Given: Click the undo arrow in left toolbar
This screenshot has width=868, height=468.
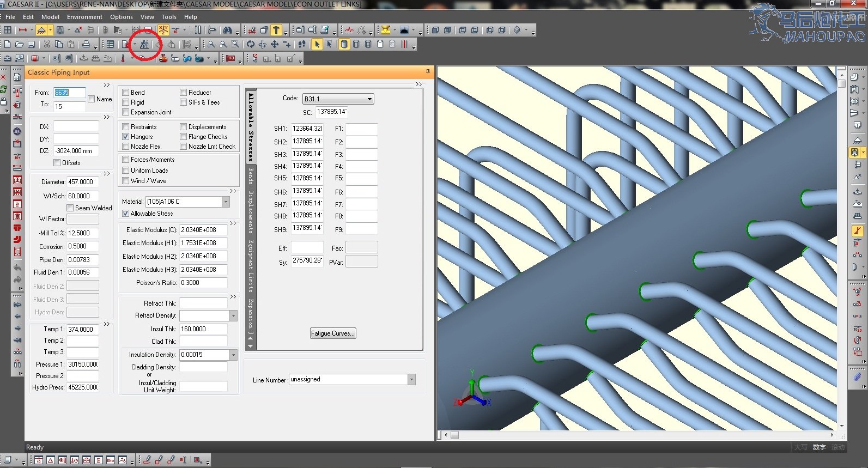Looking at the screenshot, I should (17, 268).
